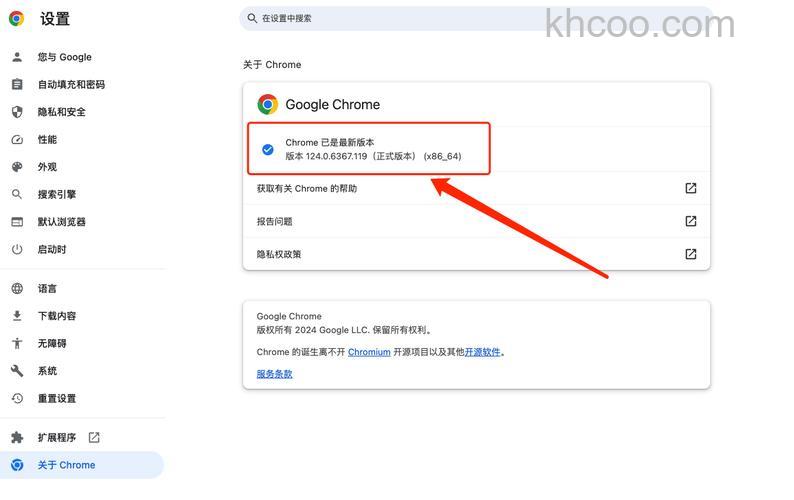This screenshot has height=500, width=794.
Task: Open the 服务条款 link
Action: point(274,374)
